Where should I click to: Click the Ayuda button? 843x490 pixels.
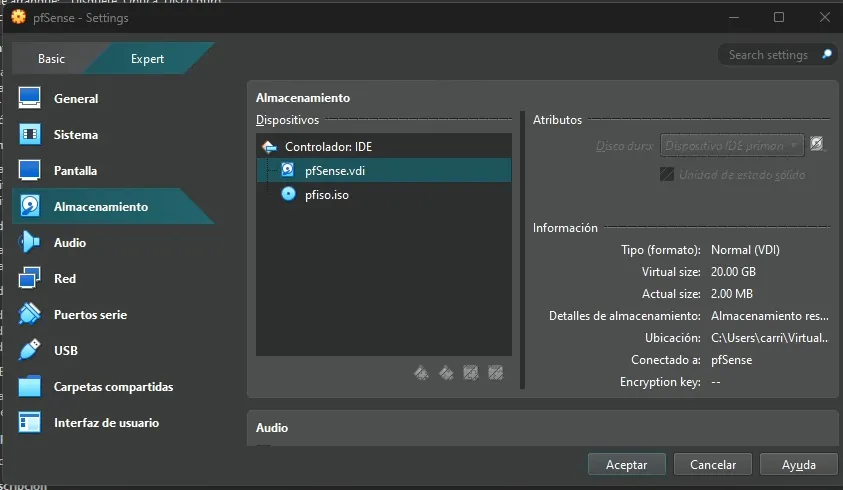[798, 464]
